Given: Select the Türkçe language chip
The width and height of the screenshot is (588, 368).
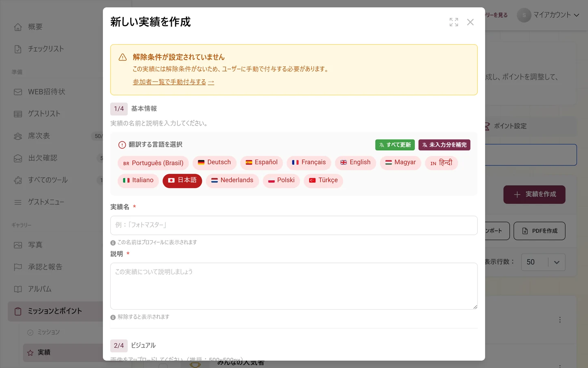Looking at the screenshot, I should [x=323, y=180].
